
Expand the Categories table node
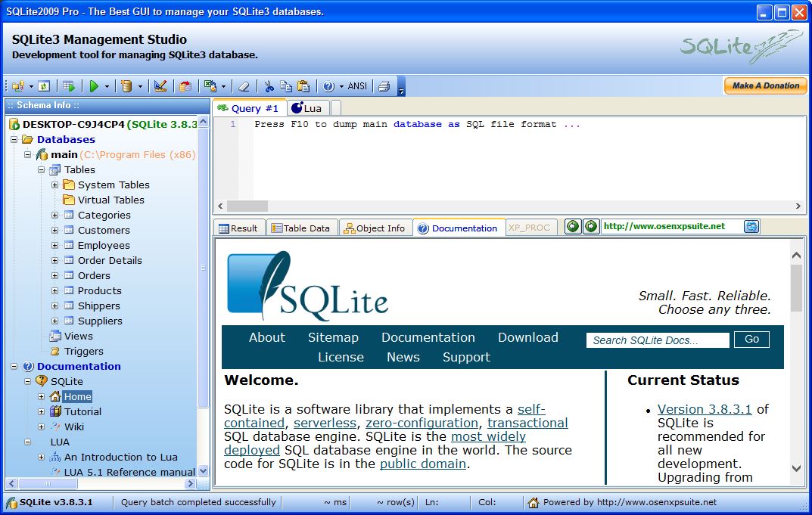pos(54,215)
